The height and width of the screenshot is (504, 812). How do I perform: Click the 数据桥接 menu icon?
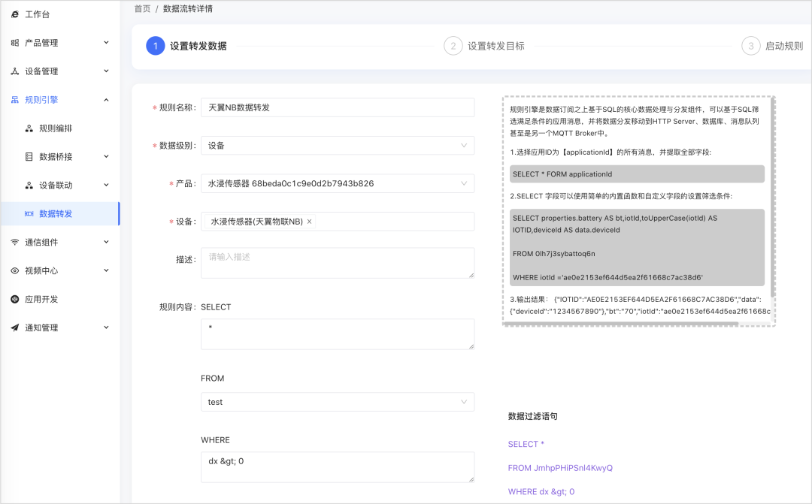pos(29,157)
